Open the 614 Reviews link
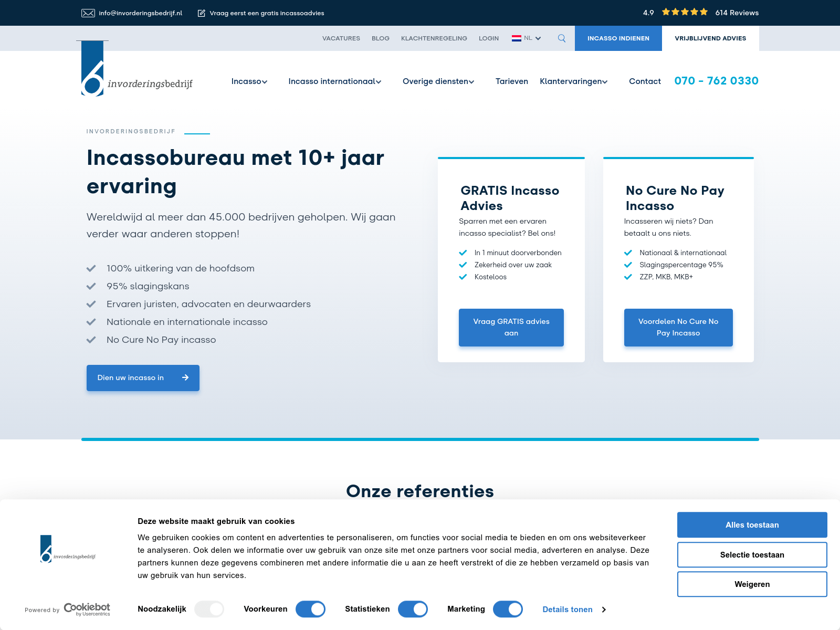Viewport: 840px width, 630px height. coord(737,13)
